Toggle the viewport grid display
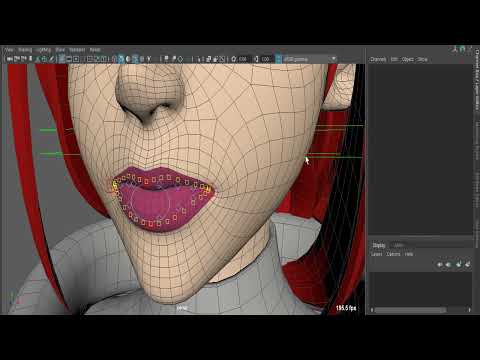 click(x=62, y=59)
